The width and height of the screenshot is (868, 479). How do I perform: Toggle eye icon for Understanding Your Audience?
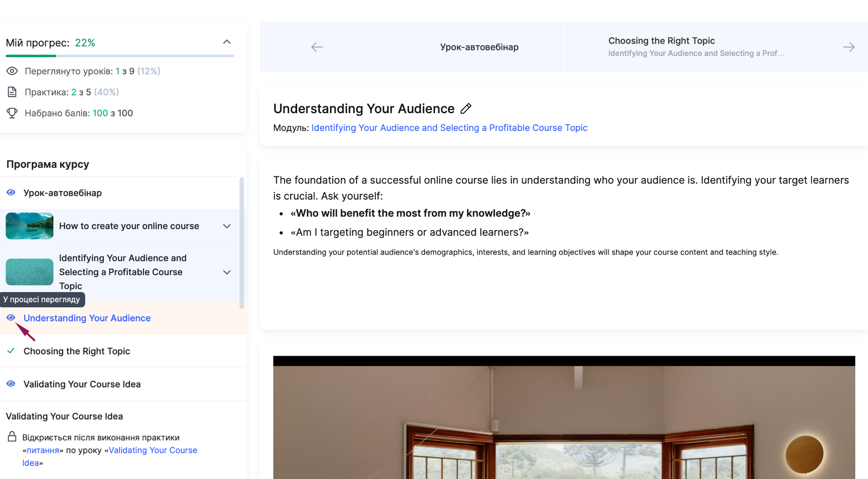point(11,317)
